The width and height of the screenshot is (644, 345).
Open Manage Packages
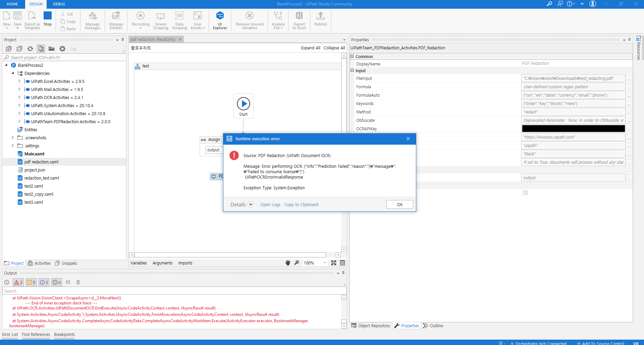coord(93,20)
